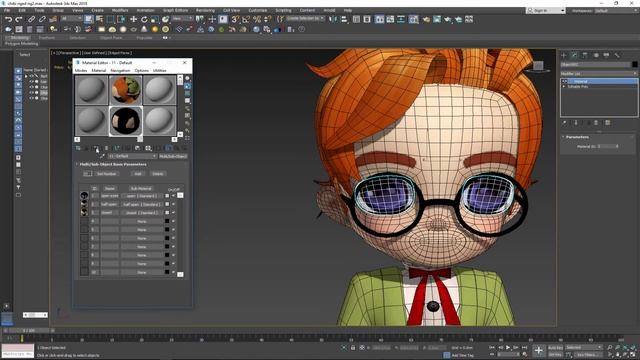Viewport: 640px width, 360px height.
Task: Activate the Select and Move tool
Action: [133, 19]
